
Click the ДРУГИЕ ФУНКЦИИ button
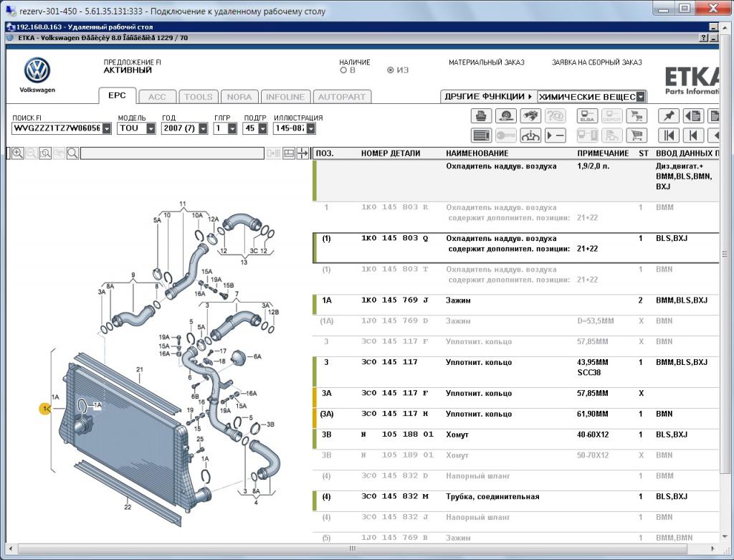(488, 97)
